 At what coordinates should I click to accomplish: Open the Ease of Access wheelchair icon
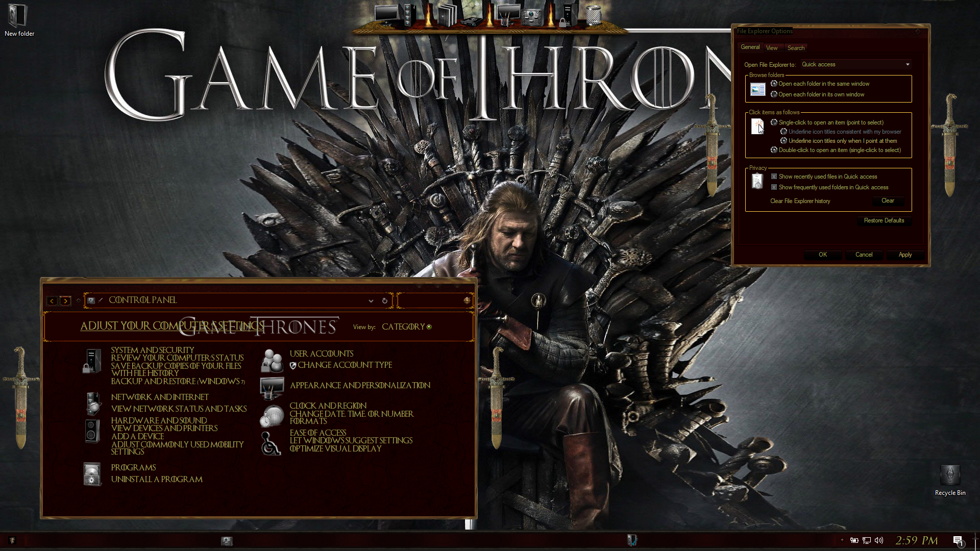271,443
